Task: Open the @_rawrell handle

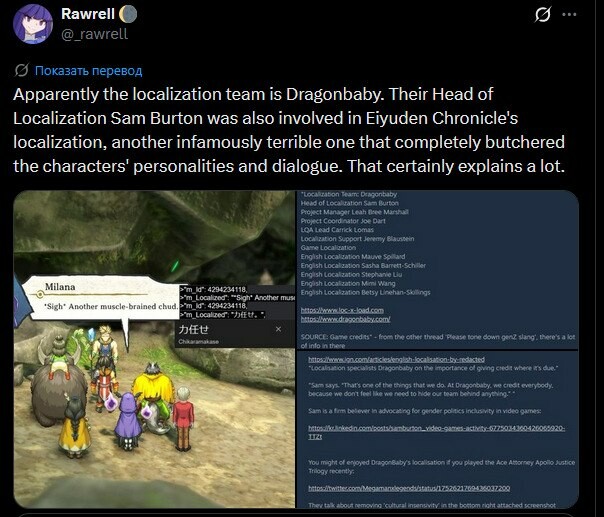Action: tap(94, 34)
